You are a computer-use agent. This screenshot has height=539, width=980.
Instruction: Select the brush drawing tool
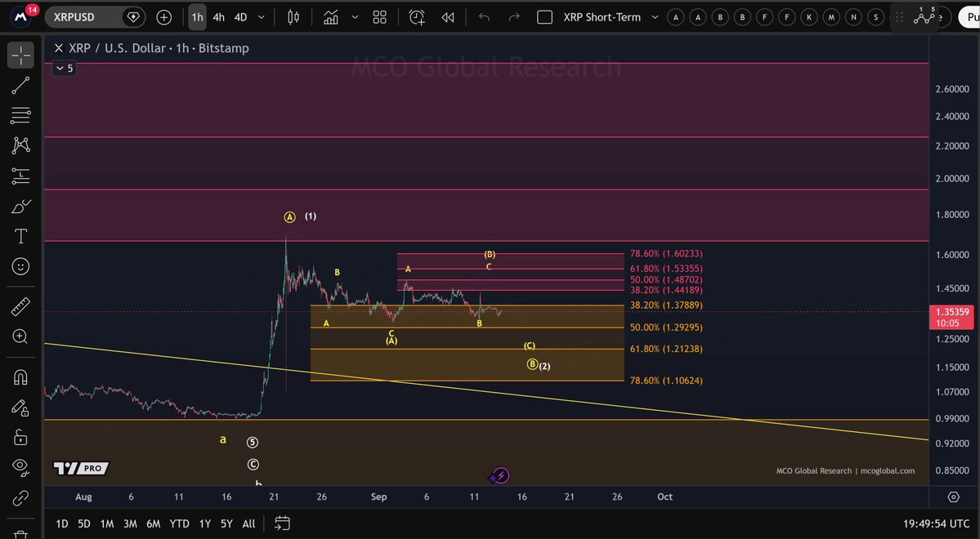pos(20,207)
